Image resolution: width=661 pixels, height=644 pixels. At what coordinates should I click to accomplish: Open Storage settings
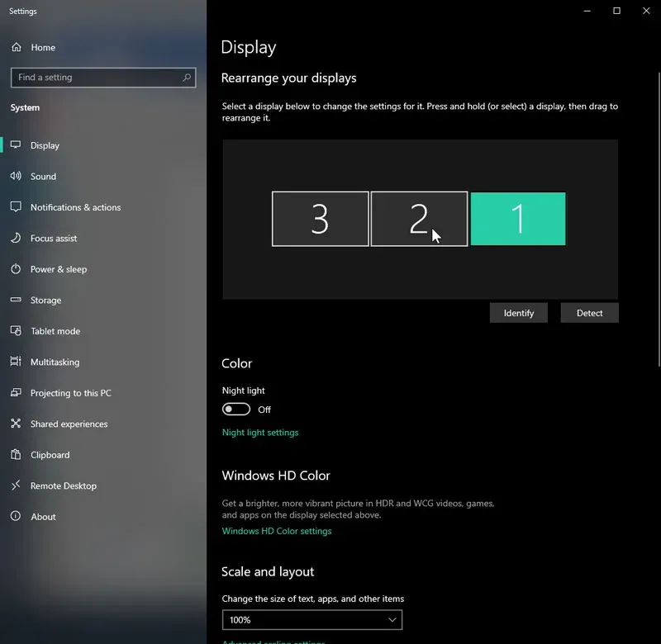click(103, 300)
